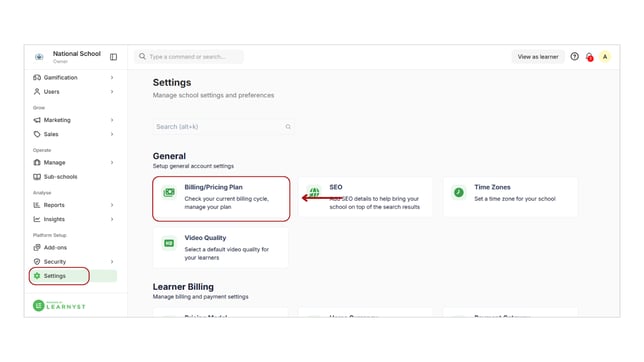Image resolution: width=644 pixels, height=362 pixels.
Task: Open Marketing in the sidebar
Action: coord(74,120)
